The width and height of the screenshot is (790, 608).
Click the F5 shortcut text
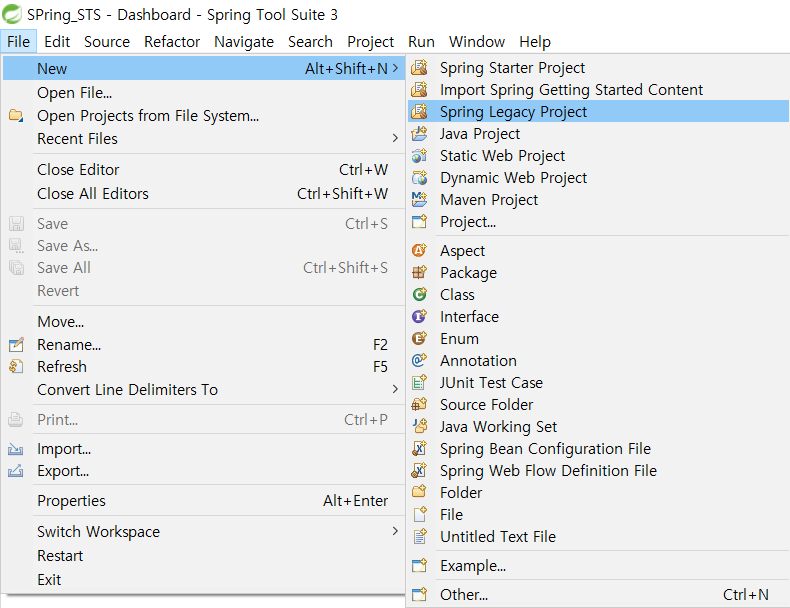coord(380,366)
